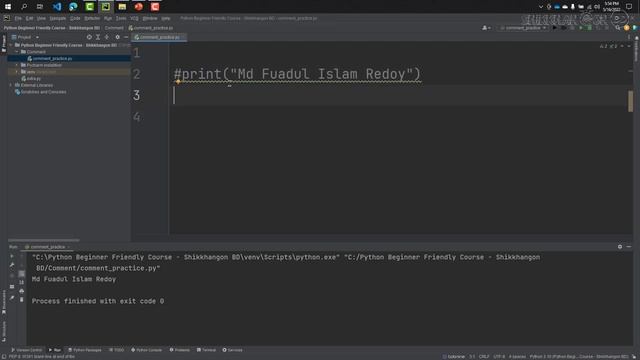The height and width of the screenshot is (360, 640).
Task: Expand the Pycharm installation folder
Action: 17,65
